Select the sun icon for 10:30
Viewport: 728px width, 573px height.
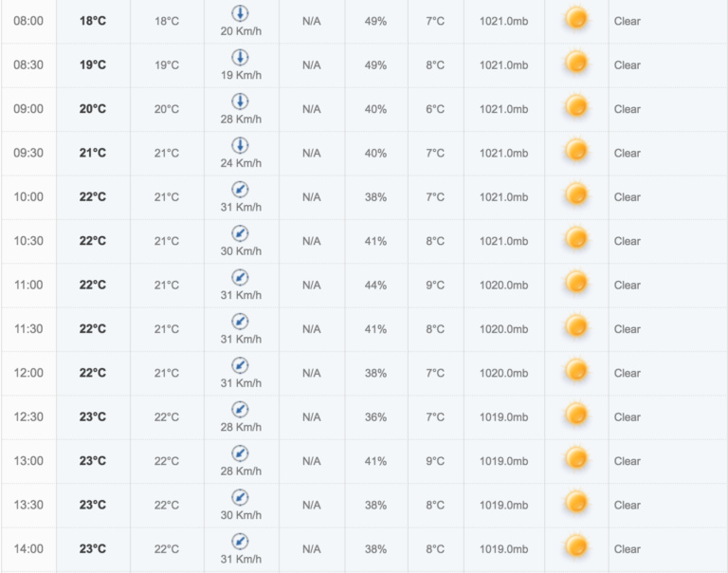point(576,238)
